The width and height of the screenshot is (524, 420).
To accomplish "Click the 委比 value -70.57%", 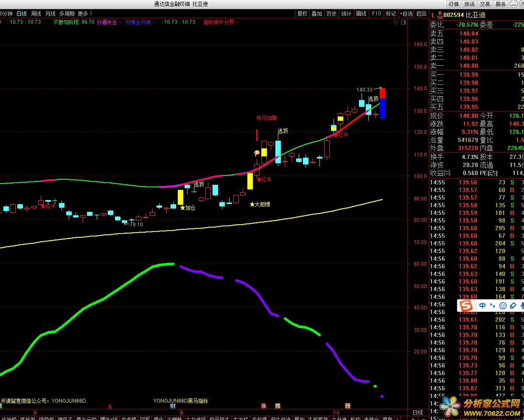I will click(x=467, y=25).
